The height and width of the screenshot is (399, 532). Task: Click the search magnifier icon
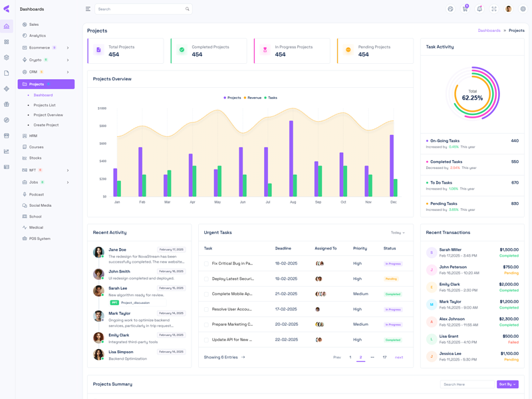[188, 9]
